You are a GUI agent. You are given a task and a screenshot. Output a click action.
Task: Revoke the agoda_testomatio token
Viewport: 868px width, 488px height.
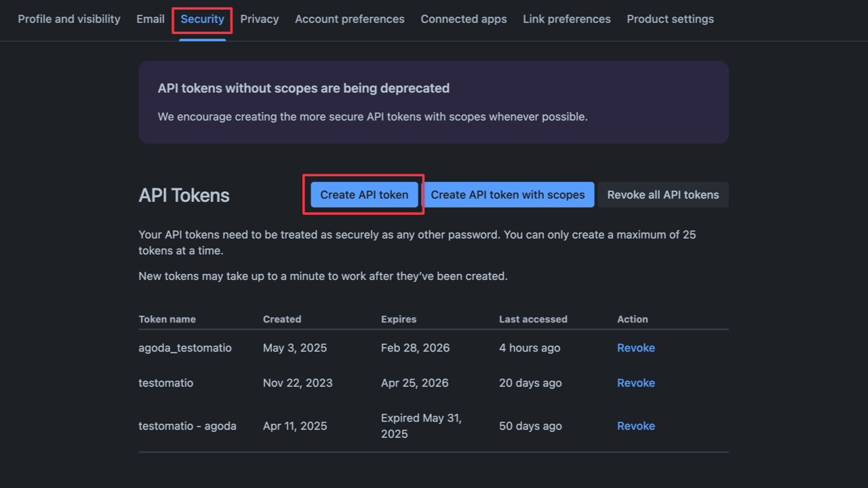tap(635, 348)
